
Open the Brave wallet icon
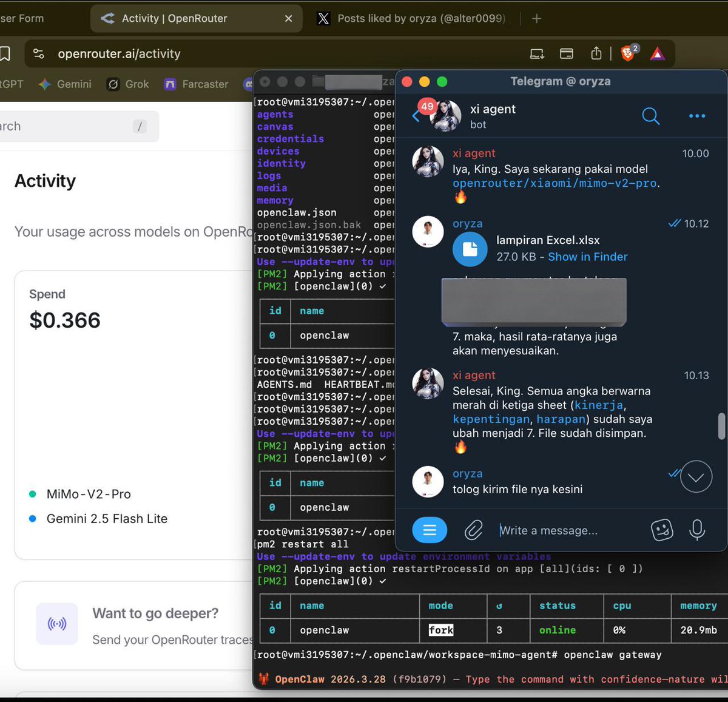pyautogui.click(x=567, y=53)
